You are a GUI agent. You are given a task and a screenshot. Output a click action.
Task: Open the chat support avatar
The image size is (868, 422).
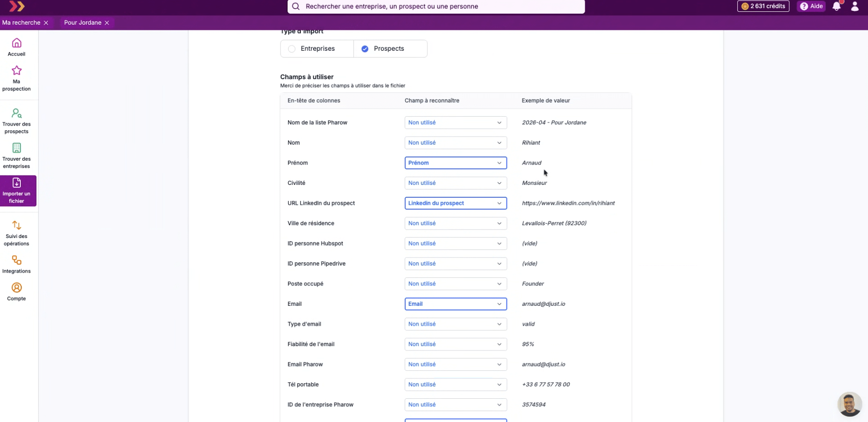[850, 404]
